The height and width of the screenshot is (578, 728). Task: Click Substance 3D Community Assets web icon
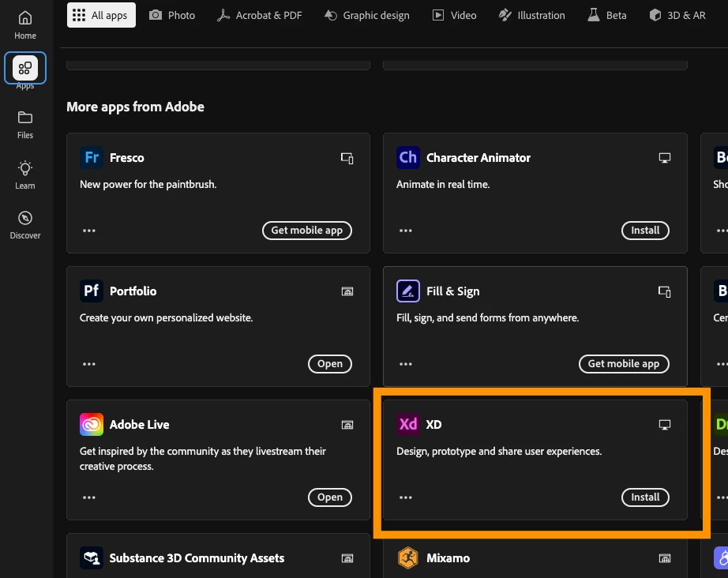pos(347,558)
